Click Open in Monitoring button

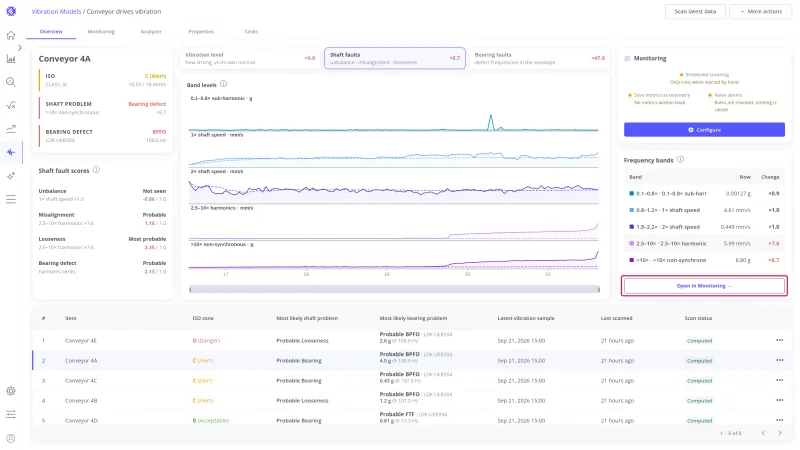(704, 286)
